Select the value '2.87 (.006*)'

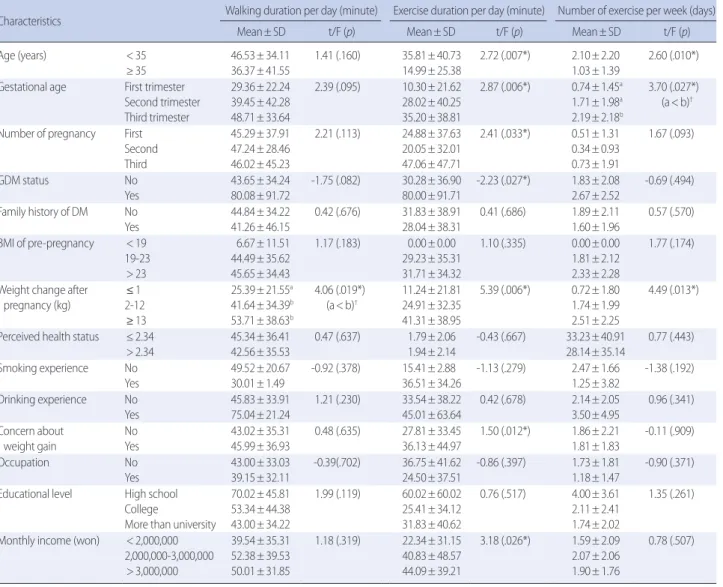pos(505,87)
